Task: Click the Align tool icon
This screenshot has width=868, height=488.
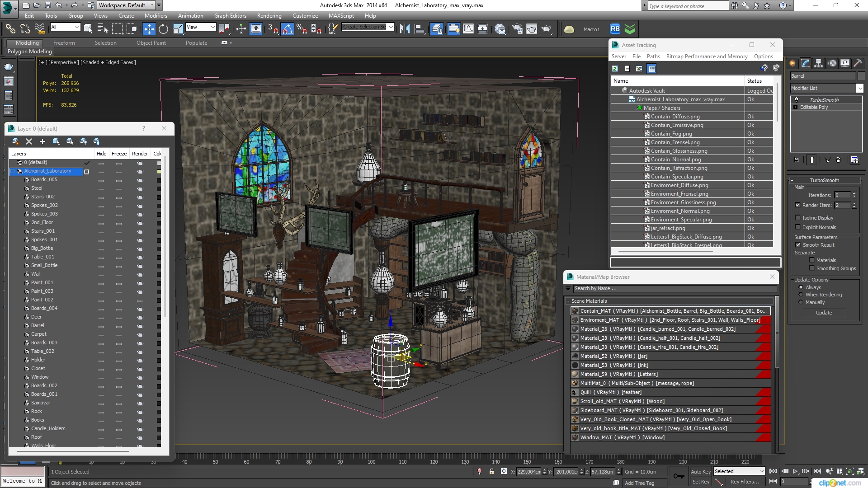Action: pyautogui.click(x=420, y=29)
